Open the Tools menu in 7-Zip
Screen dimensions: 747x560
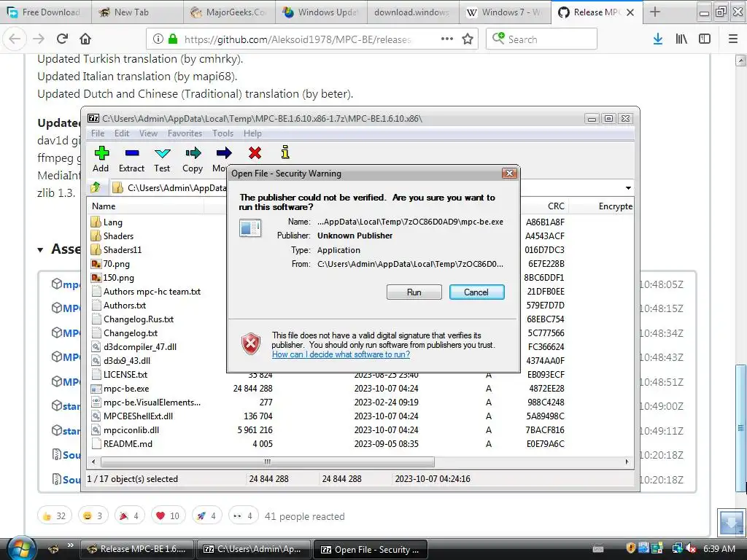(x=223, y=133)
